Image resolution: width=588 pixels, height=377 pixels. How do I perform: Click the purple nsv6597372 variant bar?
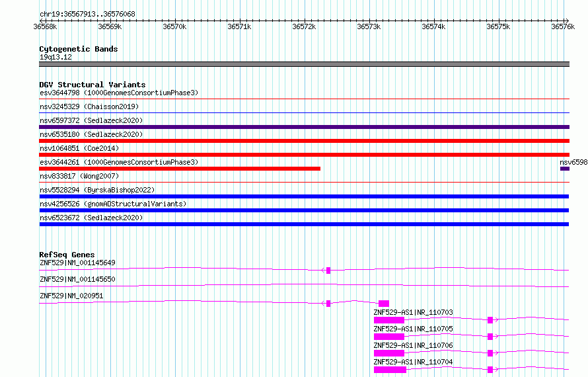(x=304, y=127)
